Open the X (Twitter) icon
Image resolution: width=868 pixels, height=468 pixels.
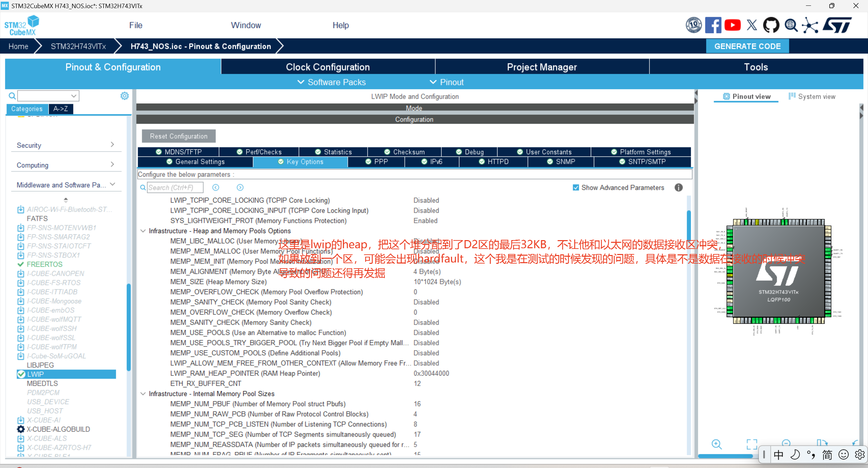pos(752,25)
